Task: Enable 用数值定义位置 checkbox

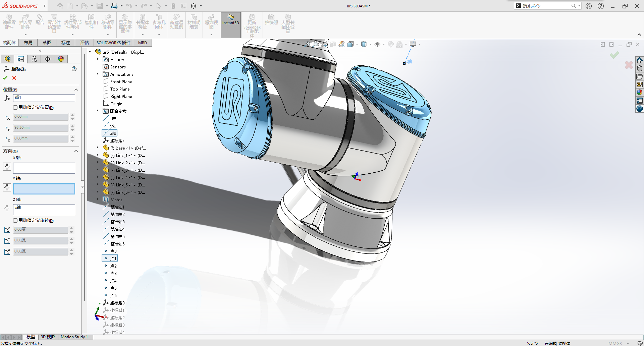Action: 15,107
